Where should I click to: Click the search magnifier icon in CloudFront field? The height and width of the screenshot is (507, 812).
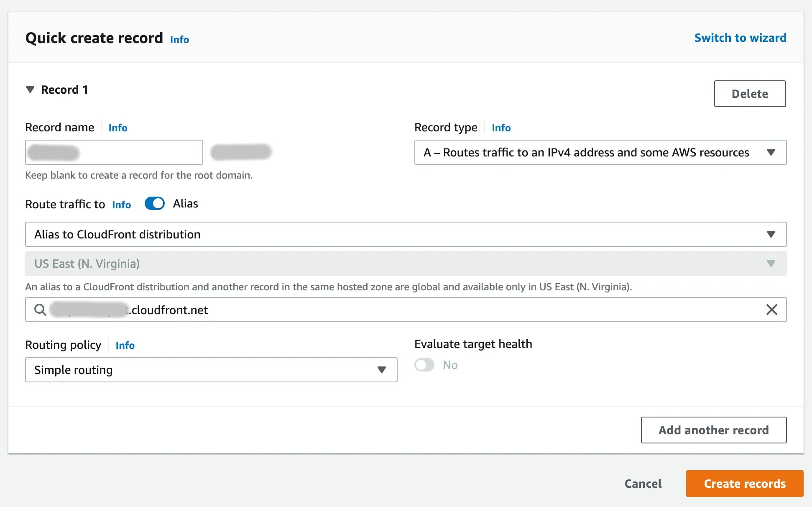pos(40,310)
